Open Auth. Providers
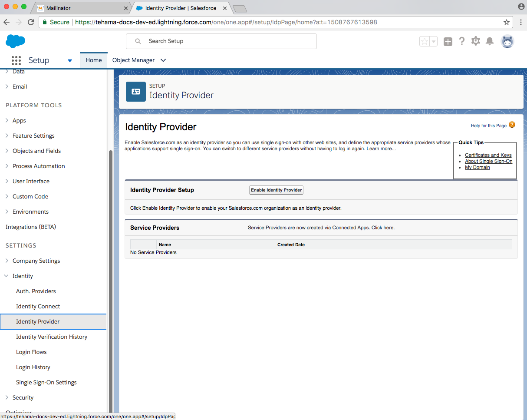 click(36, 291)
